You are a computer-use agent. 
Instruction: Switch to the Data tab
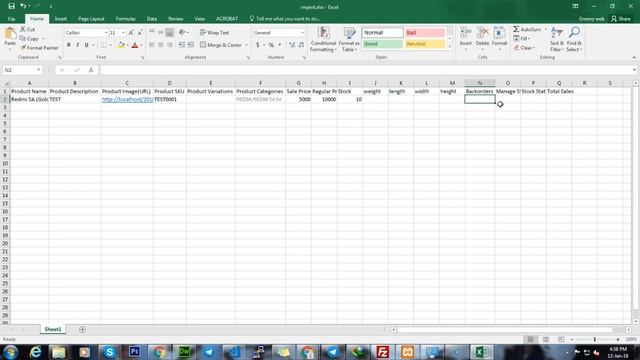(x=152, y=19)
